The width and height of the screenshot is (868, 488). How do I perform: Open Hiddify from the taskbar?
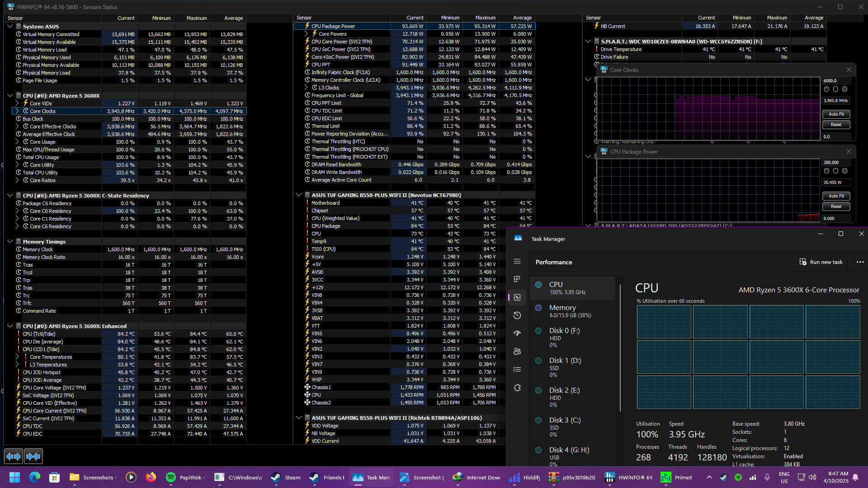pos(524,478)
